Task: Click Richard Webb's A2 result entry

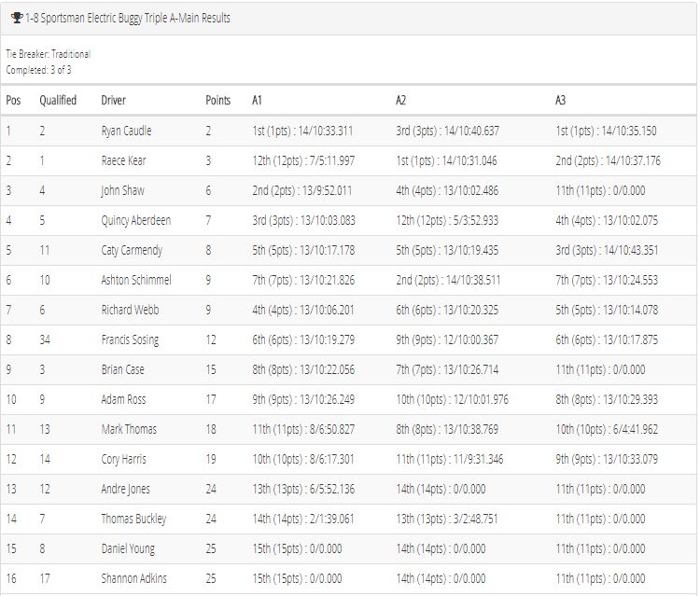Action: (447, 310)
